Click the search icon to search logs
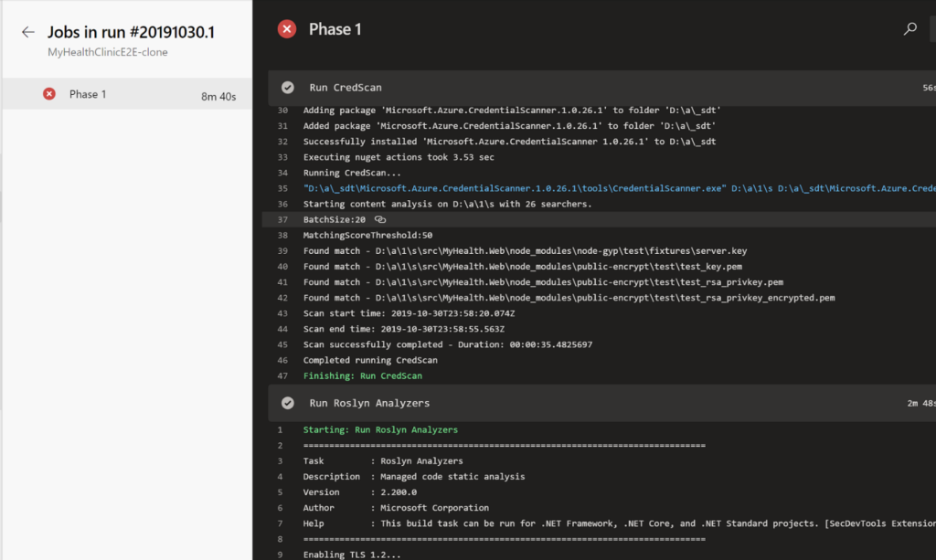Image resolution: width=936 pixels, height=560 pixels. click(909, 28)
